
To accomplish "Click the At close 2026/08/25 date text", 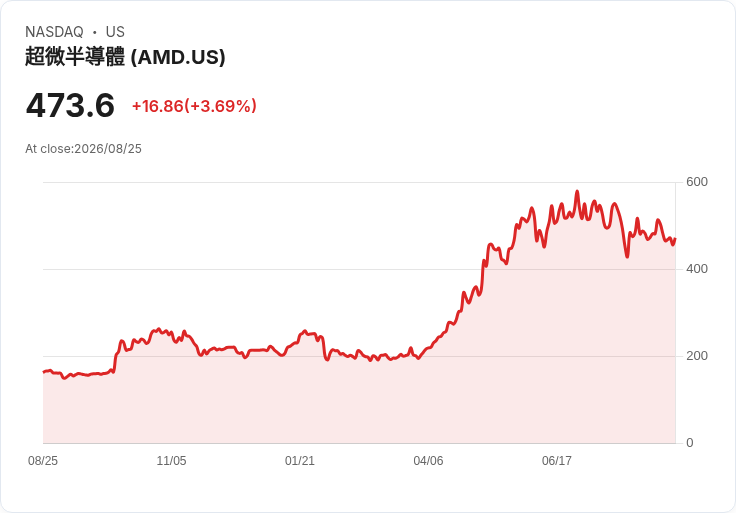I will tap(83, 149).
